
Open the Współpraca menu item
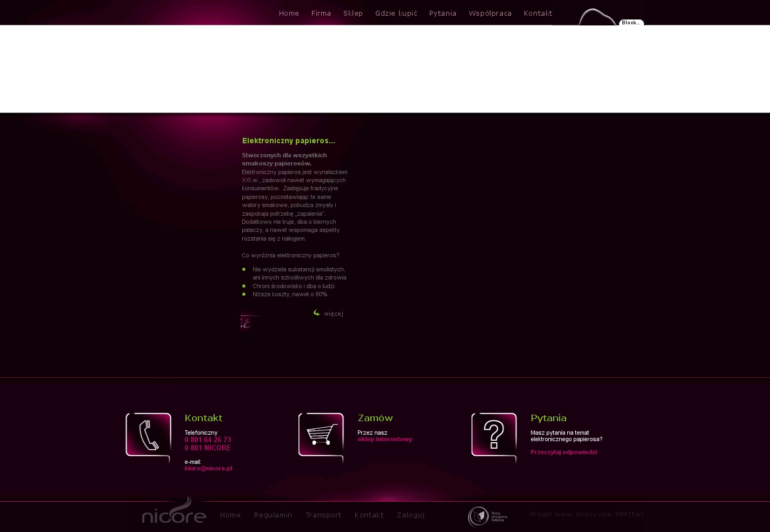[x=490, y=14]
